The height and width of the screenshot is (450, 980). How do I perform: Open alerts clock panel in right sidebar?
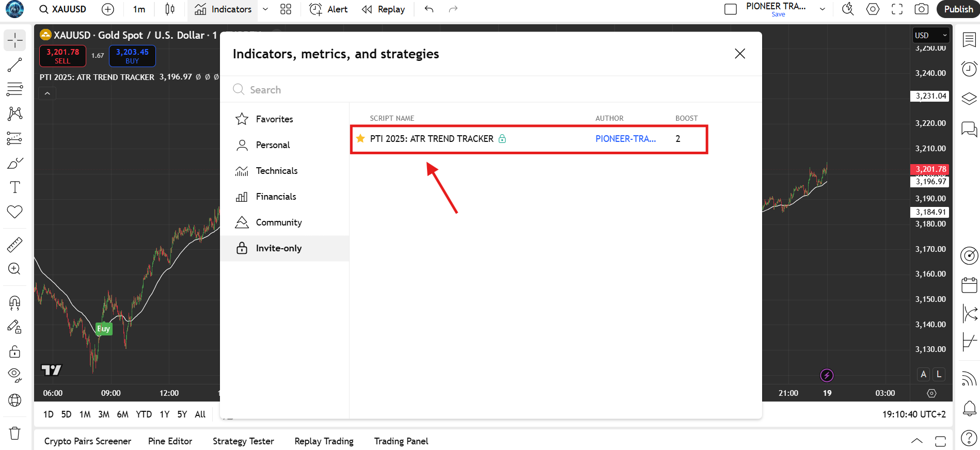coord(969,69)
